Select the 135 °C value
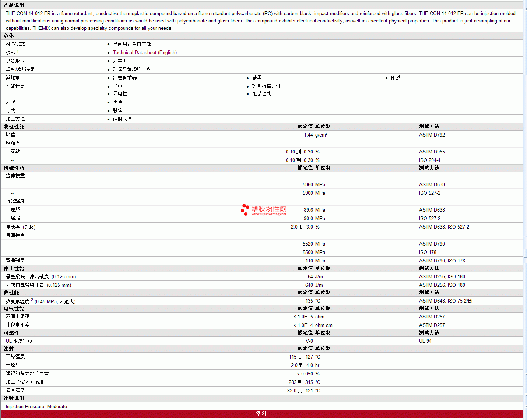The image size is (527, 420). click(x=313, y=301)
